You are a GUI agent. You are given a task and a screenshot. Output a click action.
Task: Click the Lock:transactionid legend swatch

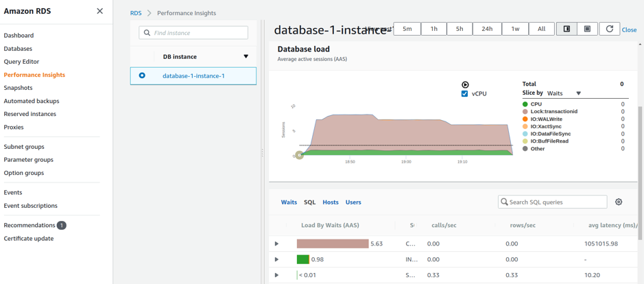pyautogui.click(x=525, y=112)
